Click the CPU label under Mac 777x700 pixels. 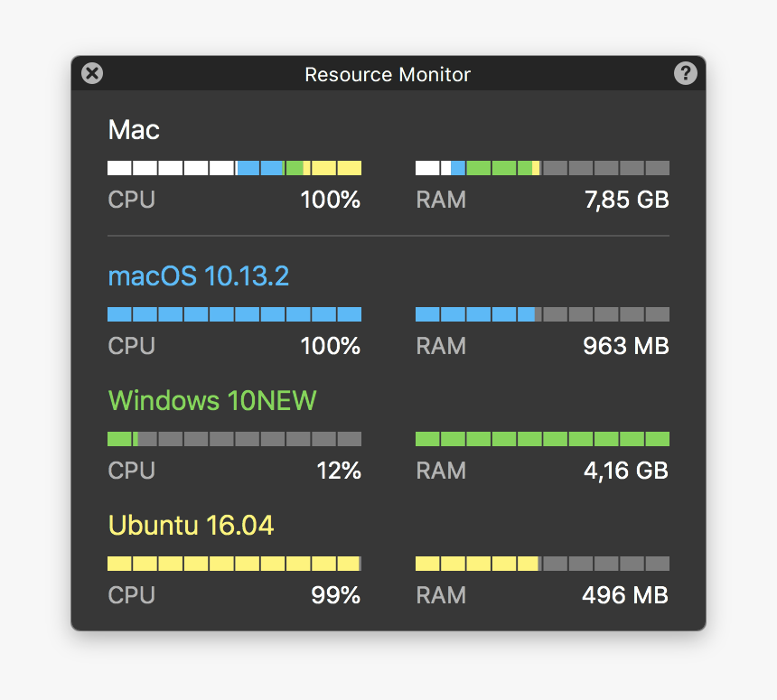pyautogui.click(x=132, y=200)
